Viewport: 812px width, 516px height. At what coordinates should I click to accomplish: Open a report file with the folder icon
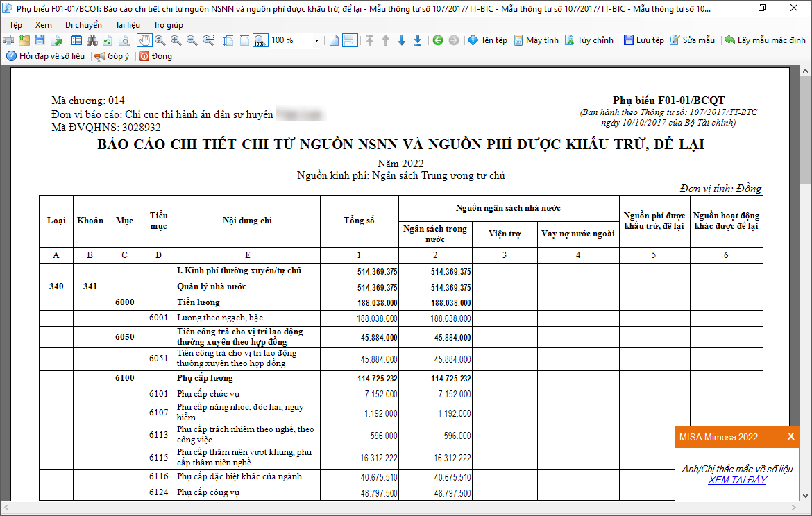(x=24, y=40)
